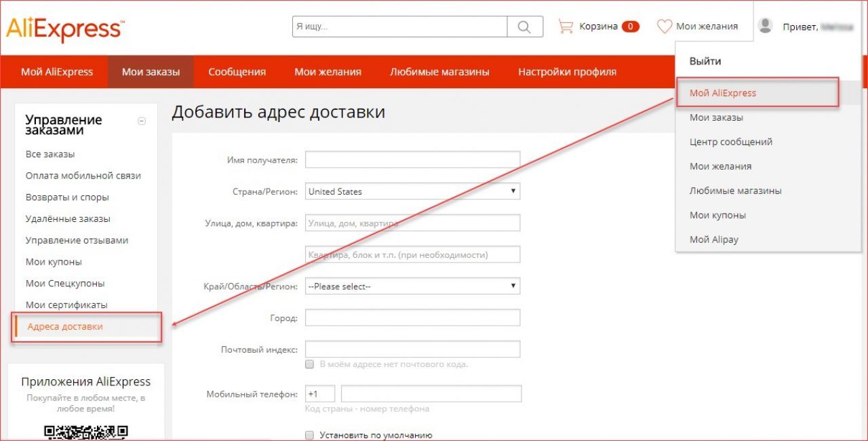Click the wishlist heart icon
The height and width of the screenshot is (441, 868).
point(664,26)
